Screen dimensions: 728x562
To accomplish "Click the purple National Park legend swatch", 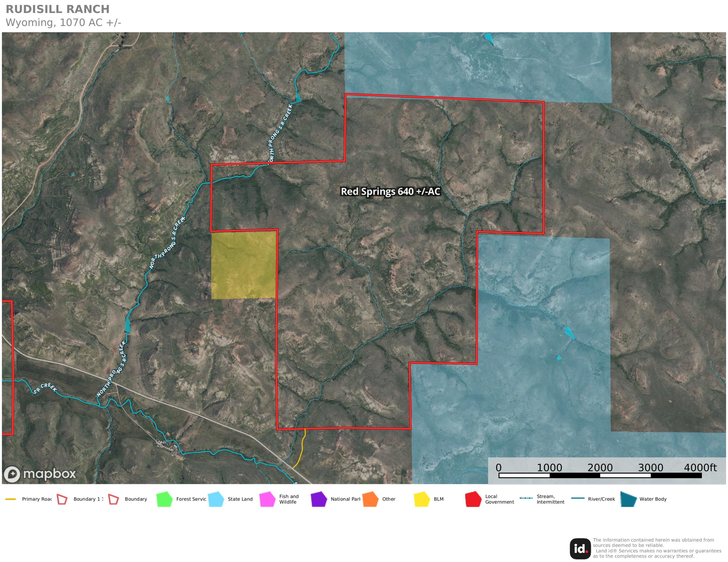I will tap(319, 499).
